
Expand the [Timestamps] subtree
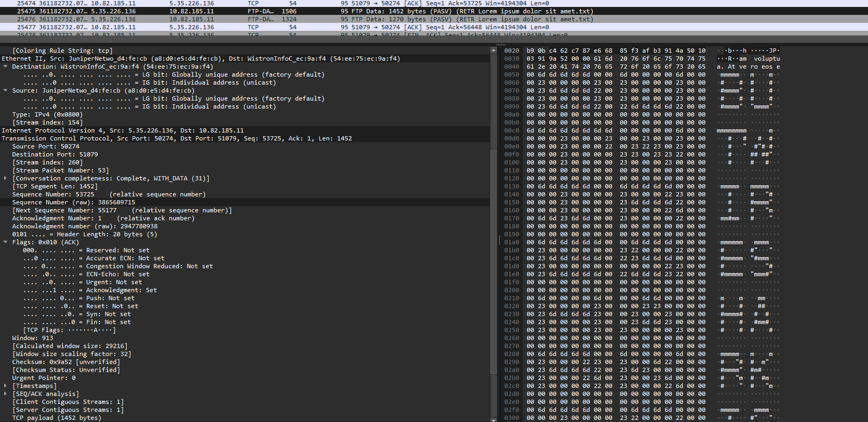click(5, 386)
